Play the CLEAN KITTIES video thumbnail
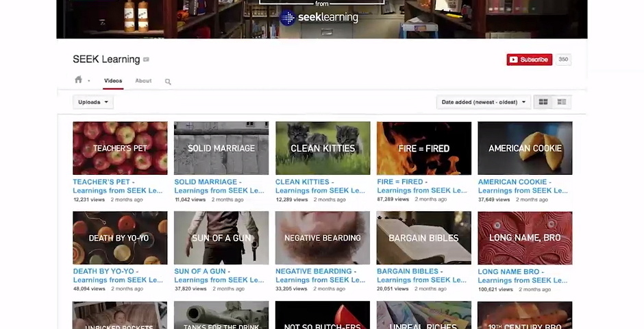644x329 pixels. [x=323, y=148]
